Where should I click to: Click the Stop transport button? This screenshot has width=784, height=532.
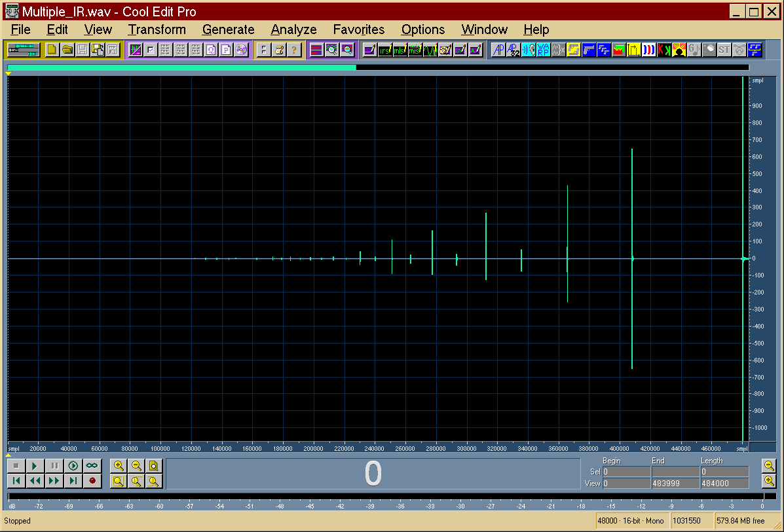16,465
